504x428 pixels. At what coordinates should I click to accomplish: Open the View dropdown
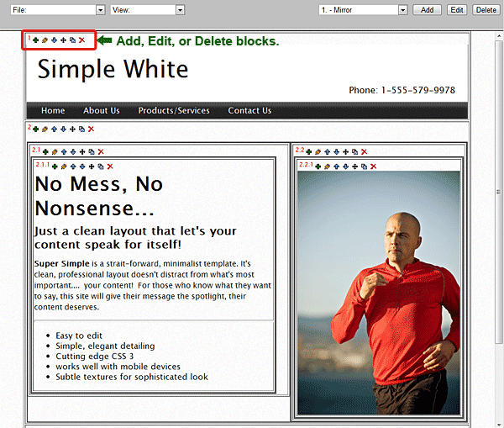pos(180,9)
